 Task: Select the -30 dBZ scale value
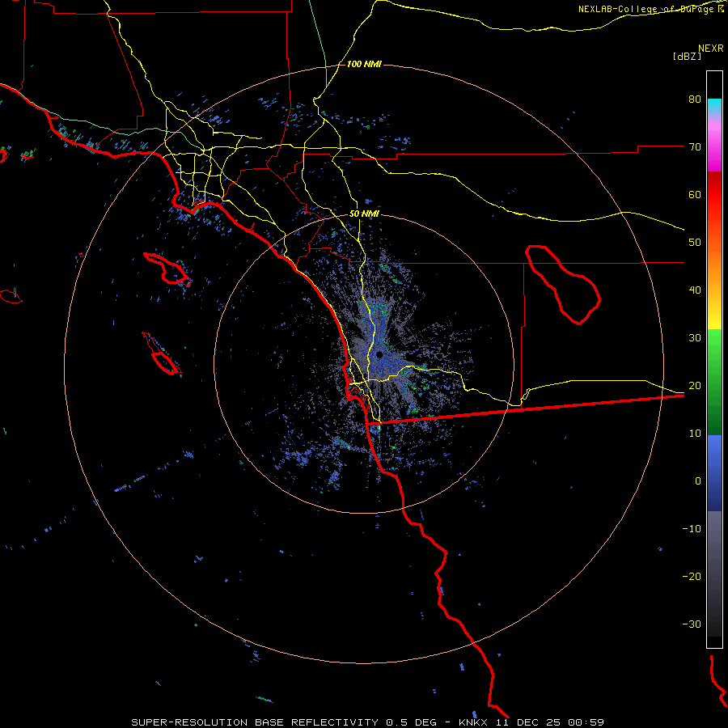692,624
